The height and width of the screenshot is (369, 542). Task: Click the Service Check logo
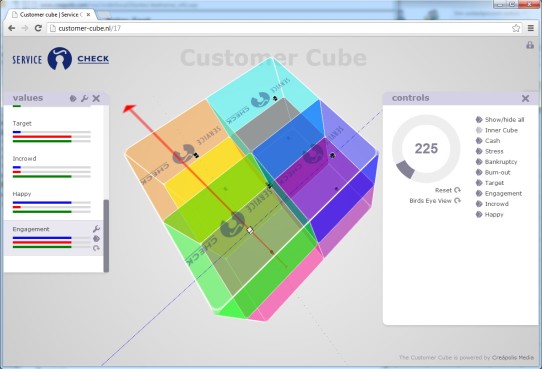pos(60,59)
